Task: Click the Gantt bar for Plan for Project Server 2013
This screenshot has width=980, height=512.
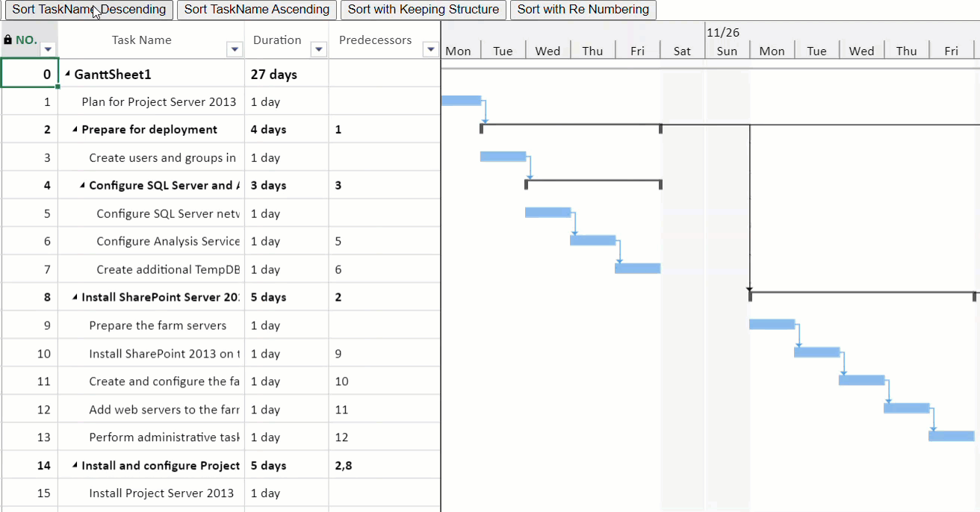Action: (x=461, y=101)
